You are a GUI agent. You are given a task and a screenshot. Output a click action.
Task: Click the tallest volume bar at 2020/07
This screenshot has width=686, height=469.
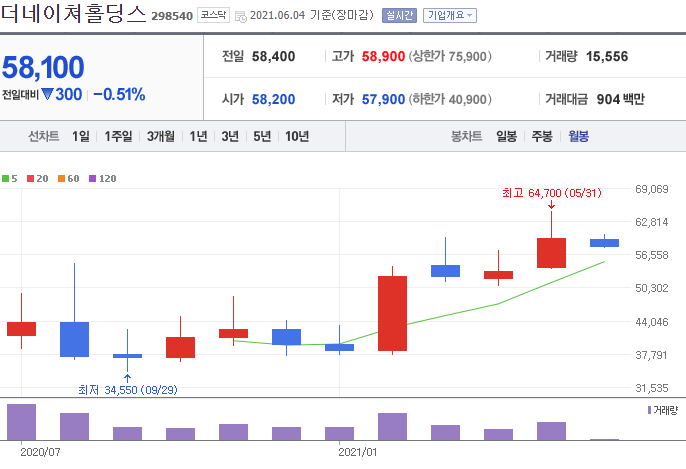coord(21,422)
